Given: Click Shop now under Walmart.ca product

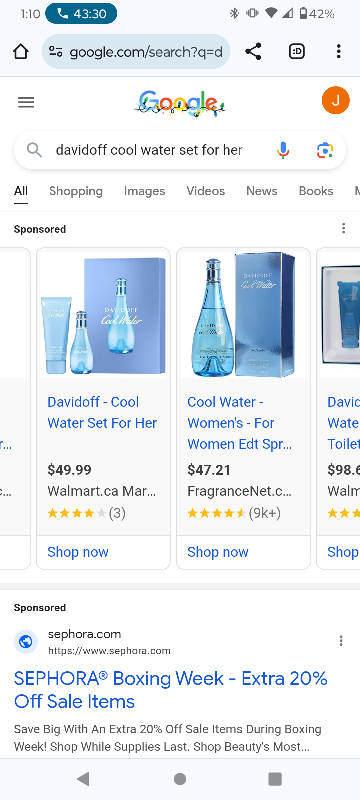Looking at the screenshot, I should point(78,552).
